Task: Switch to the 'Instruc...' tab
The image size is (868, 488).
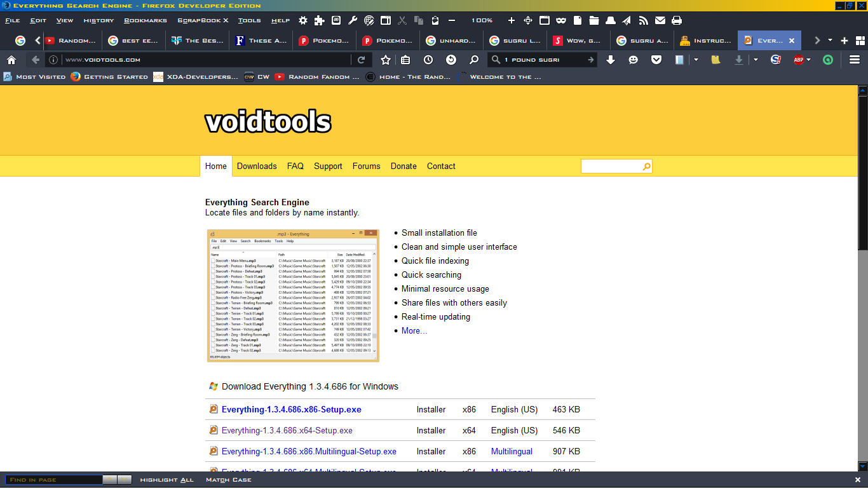Action: click(705, 41)
